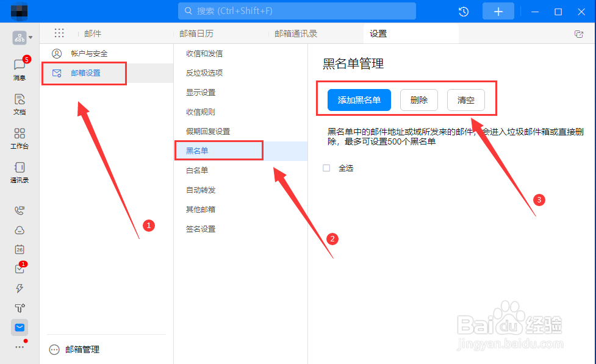Switch to the 邮箱日历 tab
The height and width of the screenshot is (364, 596).
[196, 34]
